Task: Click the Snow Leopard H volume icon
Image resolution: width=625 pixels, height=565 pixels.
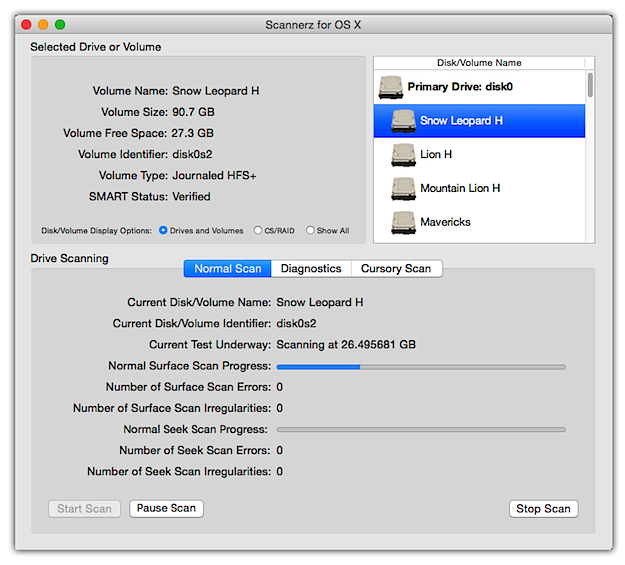Action: point(403,121)
